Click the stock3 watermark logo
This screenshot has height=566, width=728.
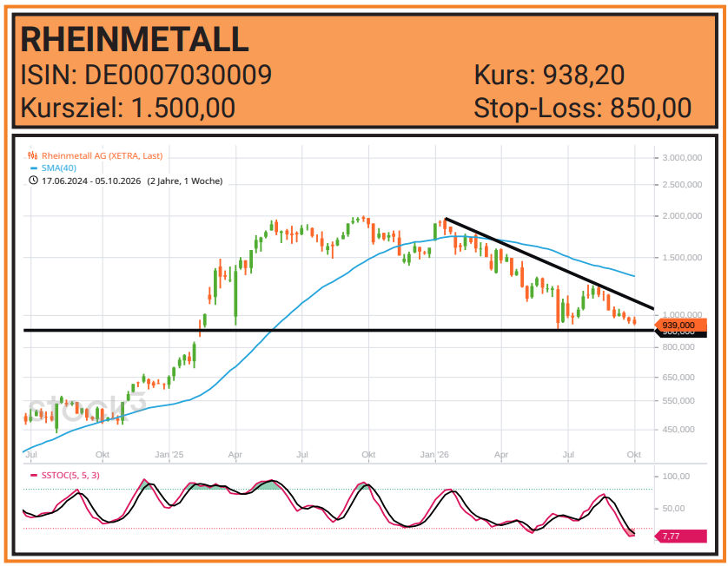(x=87, y=407)
